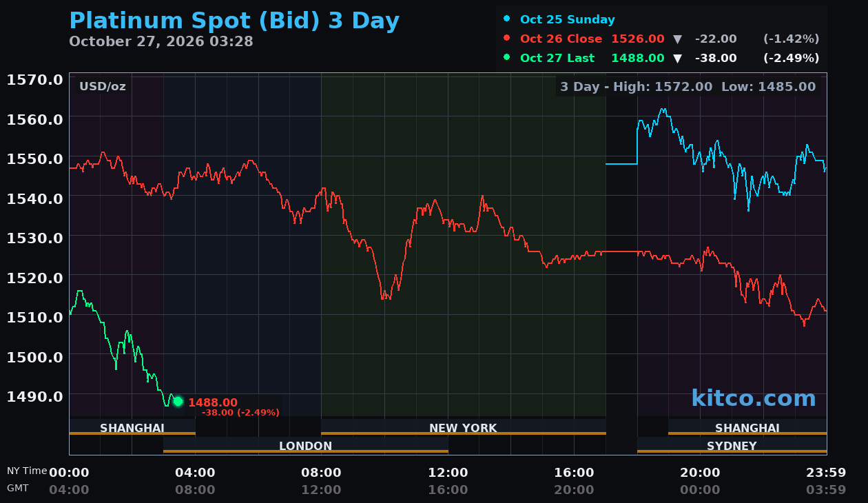Screen dimensions: 868x503
Task: Click the NY time 16:00 white tick label
Action: pyautogui.click(x=574, y=473)
